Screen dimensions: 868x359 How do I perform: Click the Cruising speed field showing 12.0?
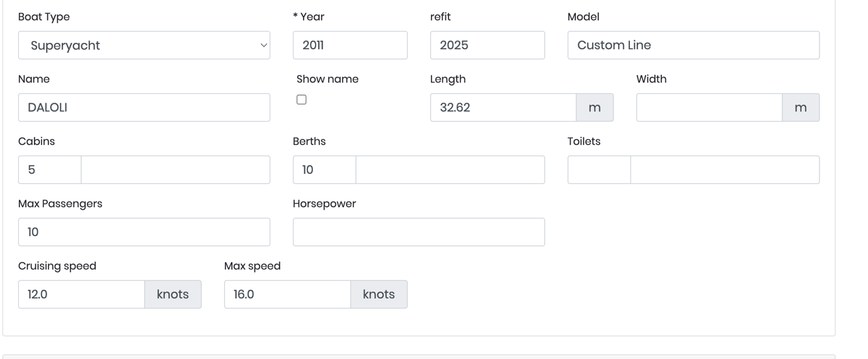(x=81, y=295)
